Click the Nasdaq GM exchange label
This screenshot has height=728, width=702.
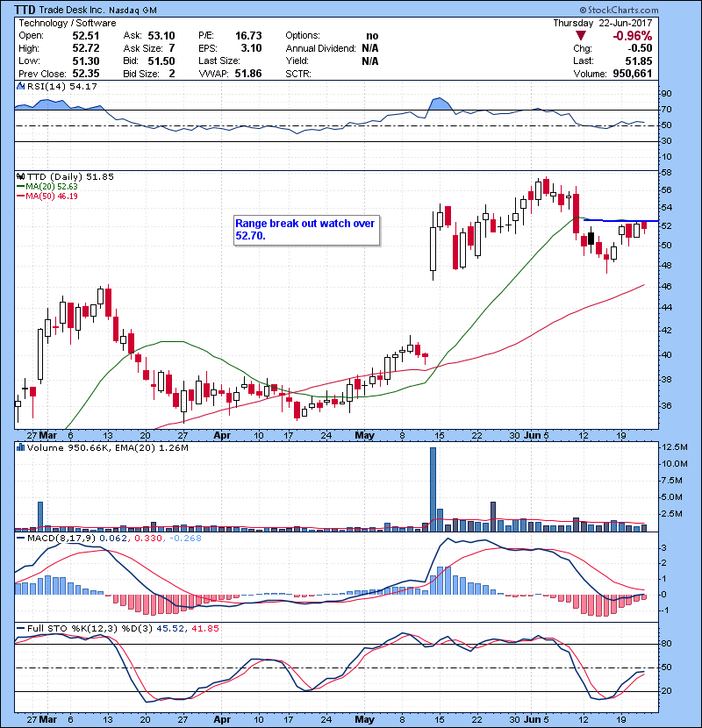133,10
